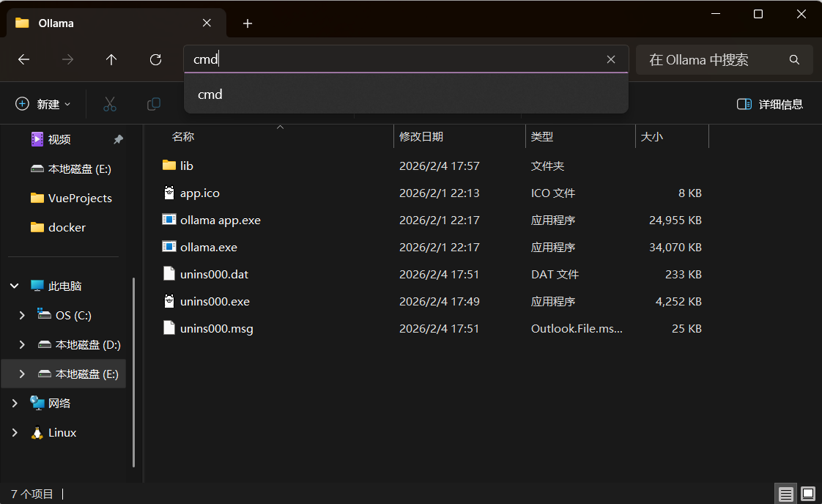Click the Cut scissors icon
The image size is (822, 504).
click(x=110, y=104)
